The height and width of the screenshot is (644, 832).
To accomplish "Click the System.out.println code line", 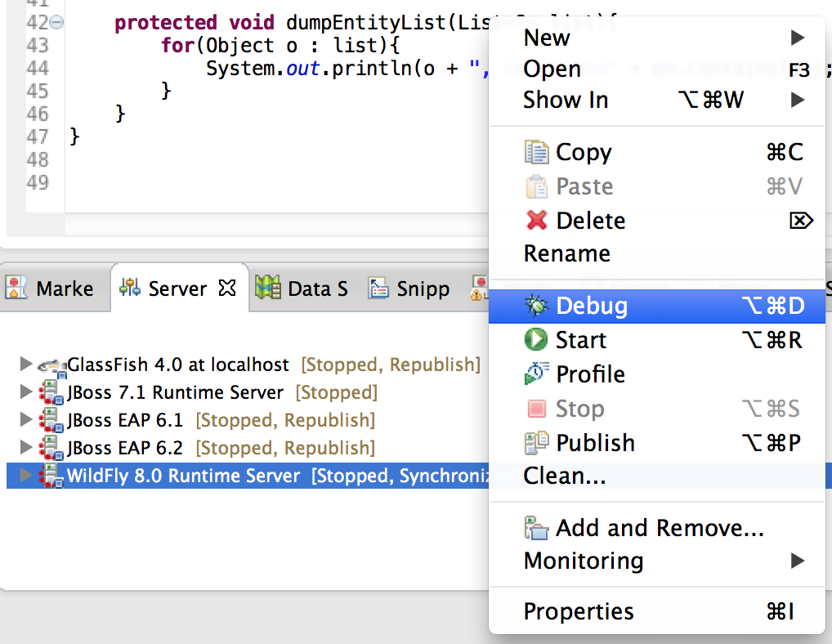I will coord(347,69).
